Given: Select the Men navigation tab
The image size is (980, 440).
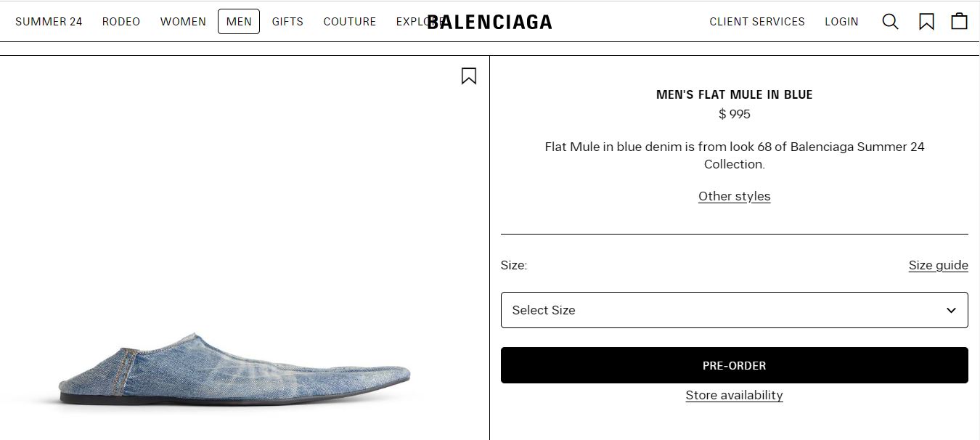Looking at the screenshot, I should (x=239, y=22).
